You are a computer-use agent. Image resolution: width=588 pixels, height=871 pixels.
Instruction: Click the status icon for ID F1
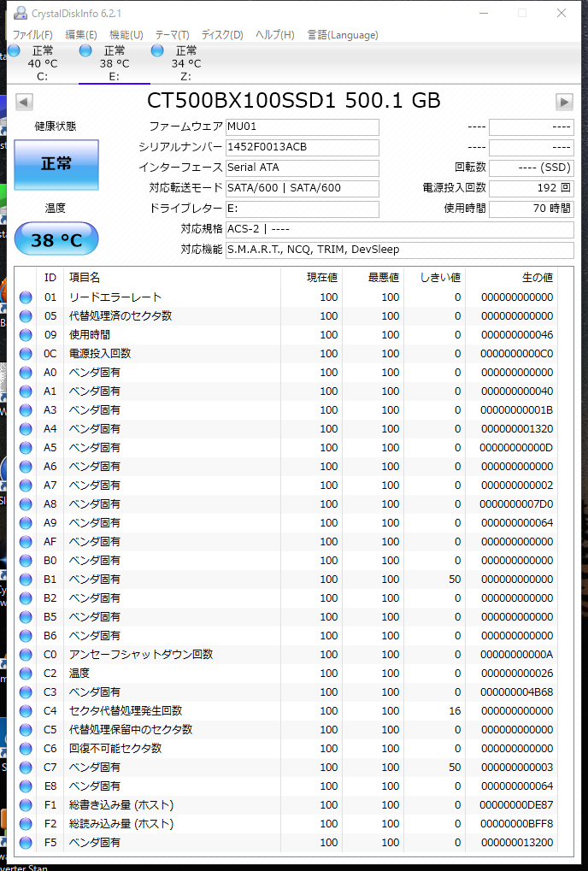[x=26, y=805]
